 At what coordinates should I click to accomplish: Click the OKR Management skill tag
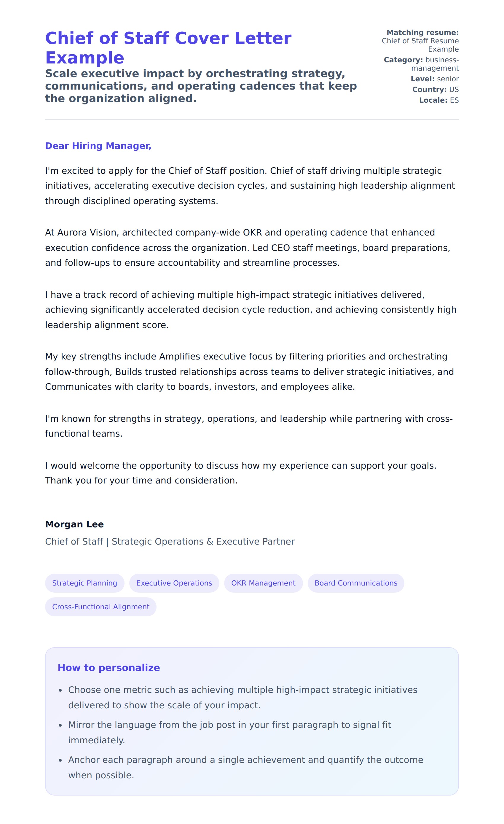click(263, 583)
